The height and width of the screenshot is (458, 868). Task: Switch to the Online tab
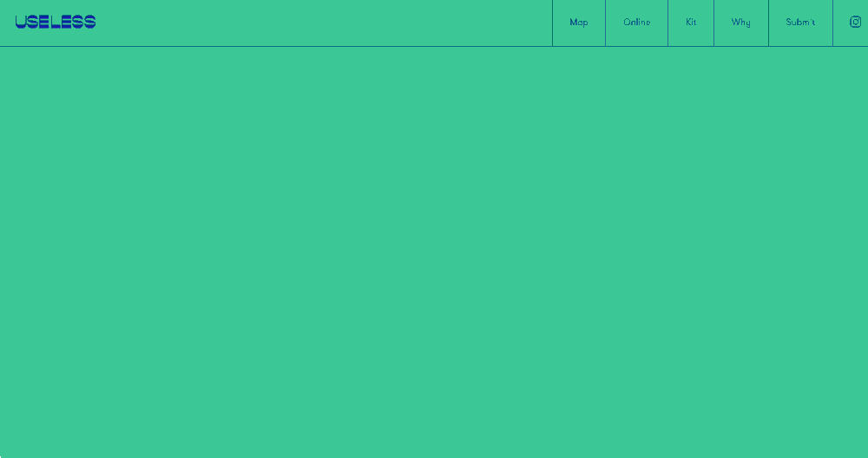point(636,23)
